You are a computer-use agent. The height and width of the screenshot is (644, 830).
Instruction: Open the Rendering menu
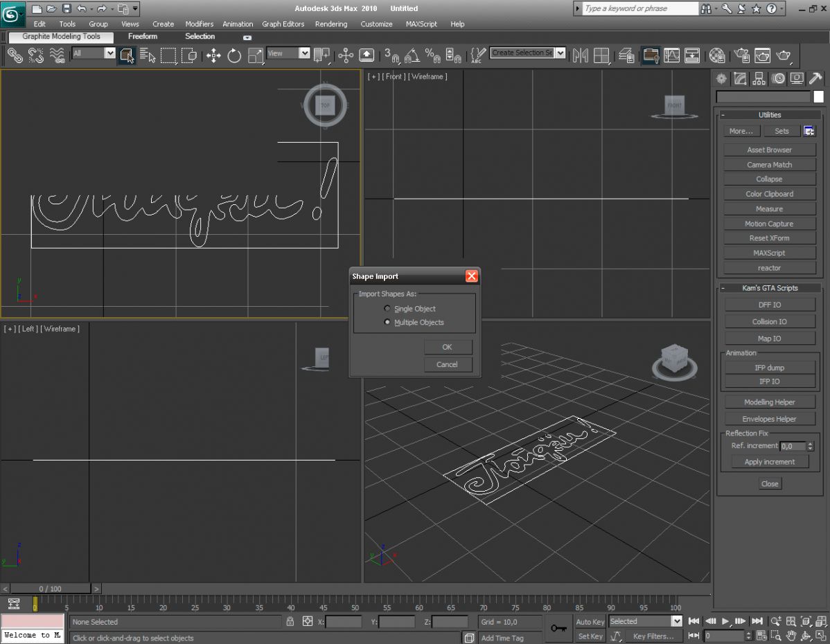[331, 24]
